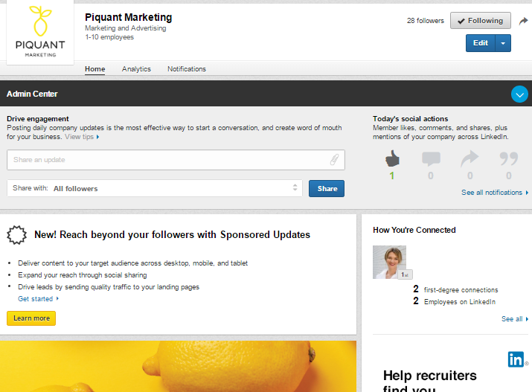The width and height of the screenshot is (532, 392).
Task: Click the blue Share button
Action: (327, 188)
